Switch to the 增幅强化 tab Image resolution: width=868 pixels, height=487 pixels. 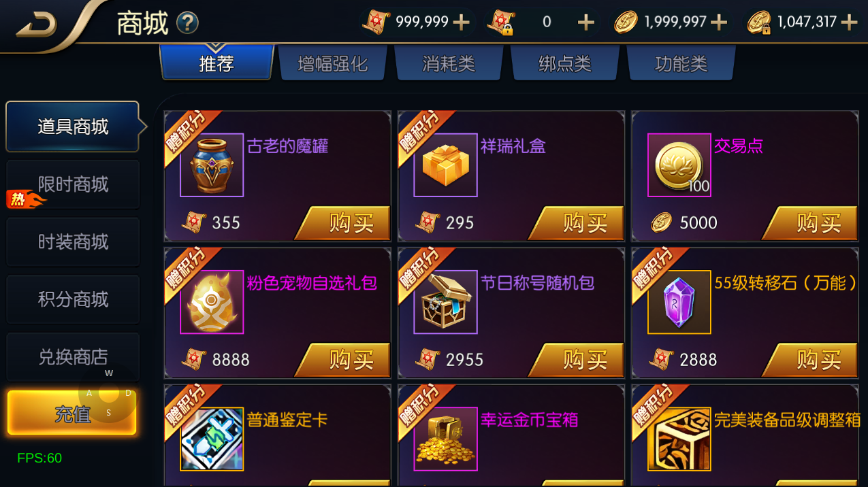(x=333, y=63)
